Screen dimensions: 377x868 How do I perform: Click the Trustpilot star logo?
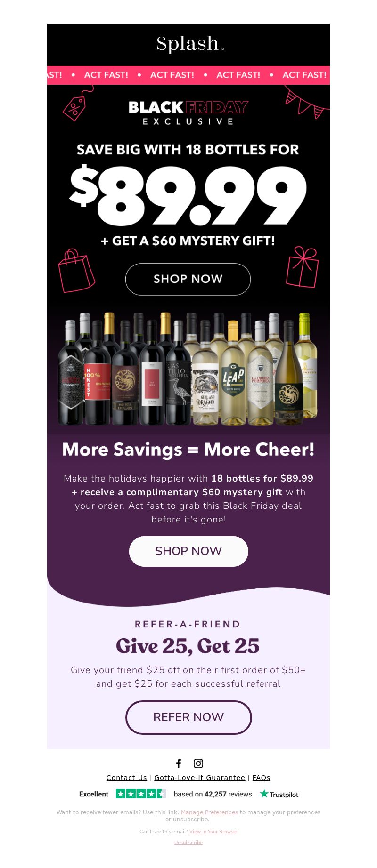pos(279,794)
